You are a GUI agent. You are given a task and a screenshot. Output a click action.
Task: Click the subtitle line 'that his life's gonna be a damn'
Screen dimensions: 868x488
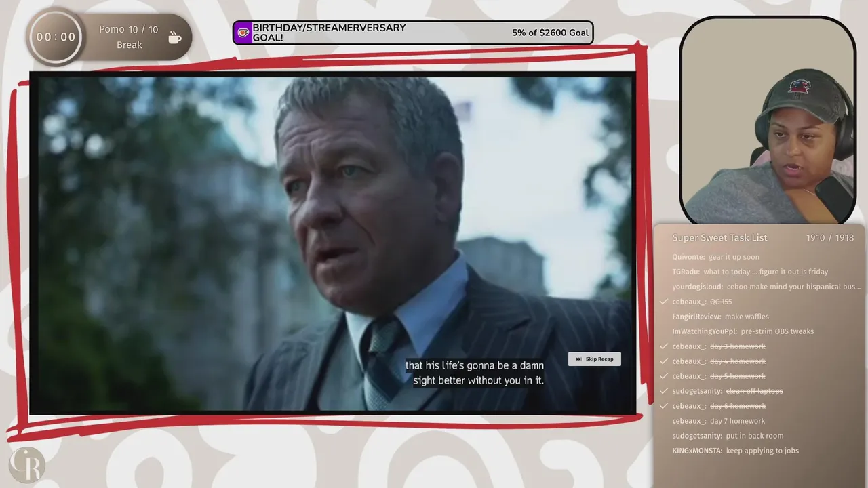point(475,365)
